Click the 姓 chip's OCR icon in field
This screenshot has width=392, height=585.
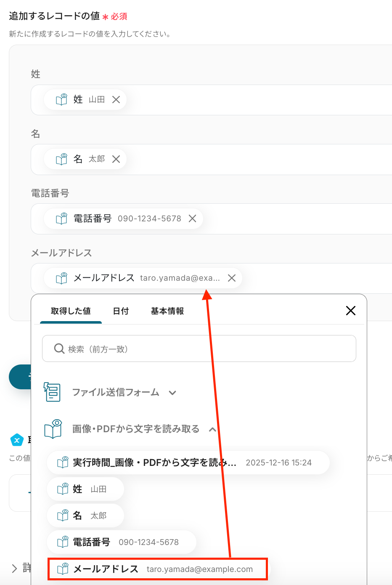(62, 99)
